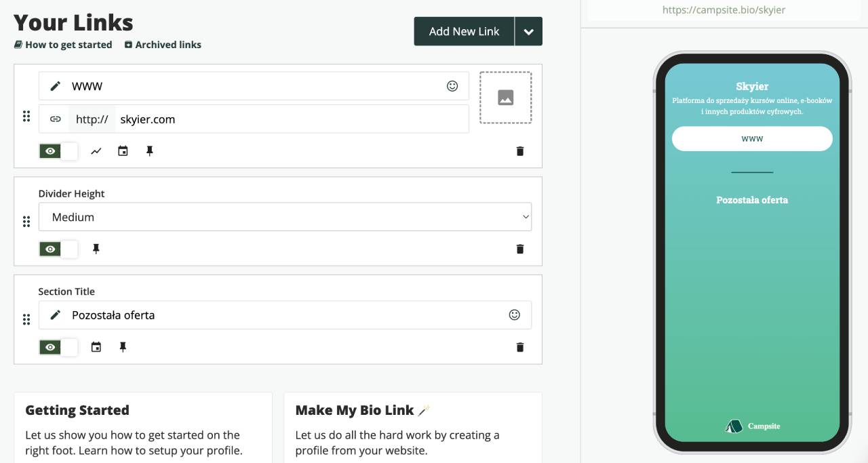Open the Divider Height dropdown

[285, 217]
